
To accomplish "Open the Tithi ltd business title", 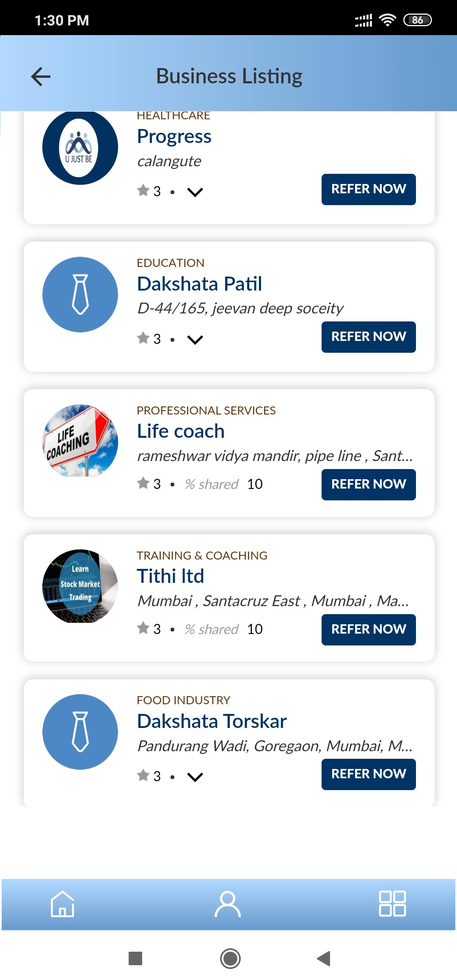I will [171, 576].
